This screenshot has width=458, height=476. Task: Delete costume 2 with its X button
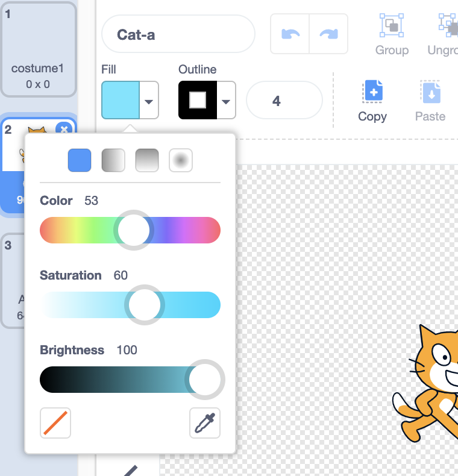coord(64,130)
